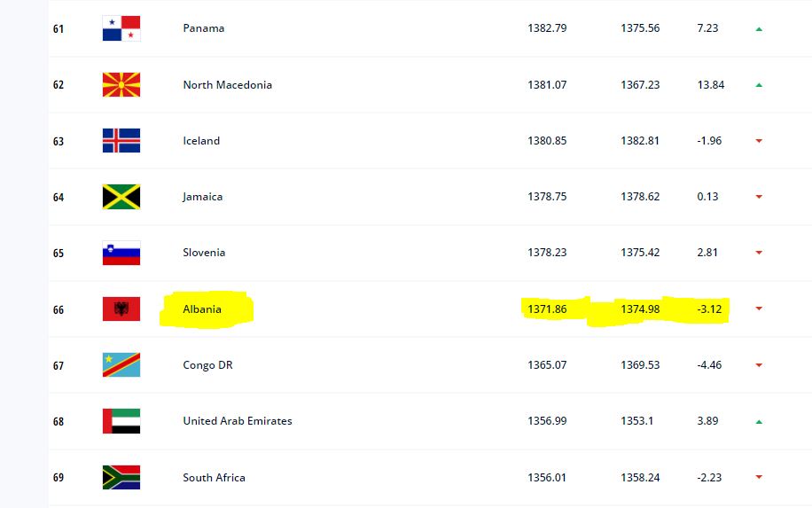Select Albania's highlighted 1371.86 points value

point(547,309)
